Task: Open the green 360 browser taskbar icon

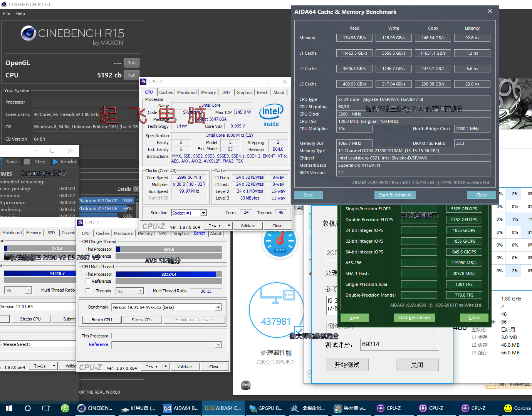Action: click(x=65, y=408)
